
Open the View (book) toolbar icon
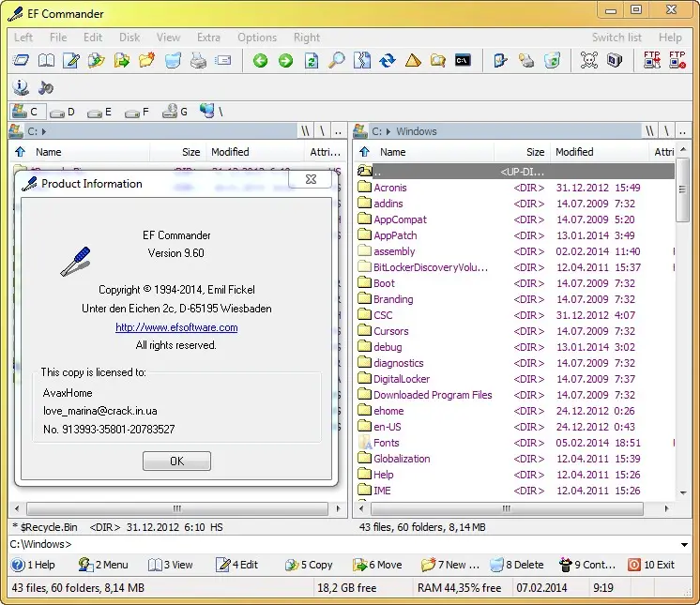(46, 60)
